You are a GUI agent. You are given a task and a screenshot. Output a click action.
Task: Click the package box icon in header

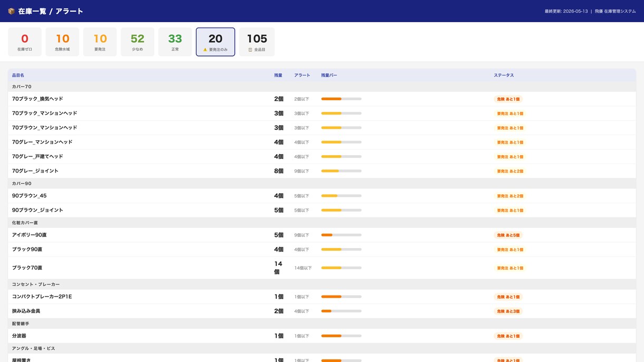(11, 11)
